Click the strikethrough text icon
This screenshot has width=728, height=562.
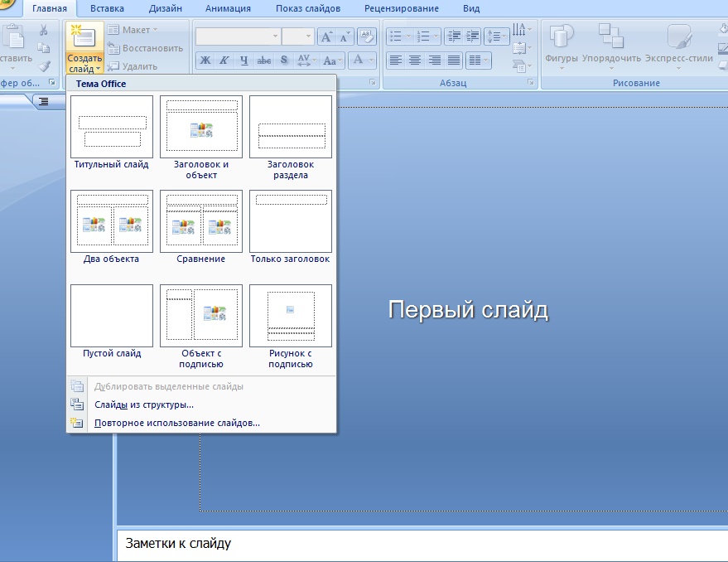point(264,61)
